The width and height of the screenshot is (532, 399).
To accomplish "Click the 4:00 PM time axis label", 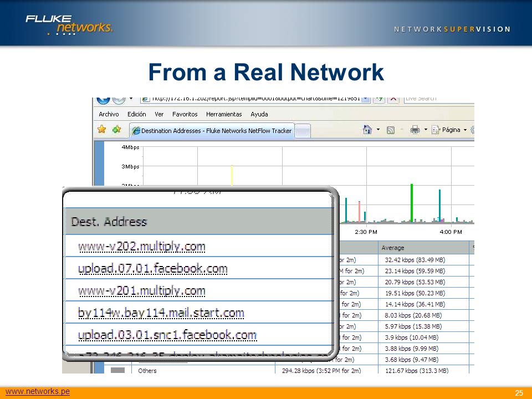I will [x=451, y=232].
